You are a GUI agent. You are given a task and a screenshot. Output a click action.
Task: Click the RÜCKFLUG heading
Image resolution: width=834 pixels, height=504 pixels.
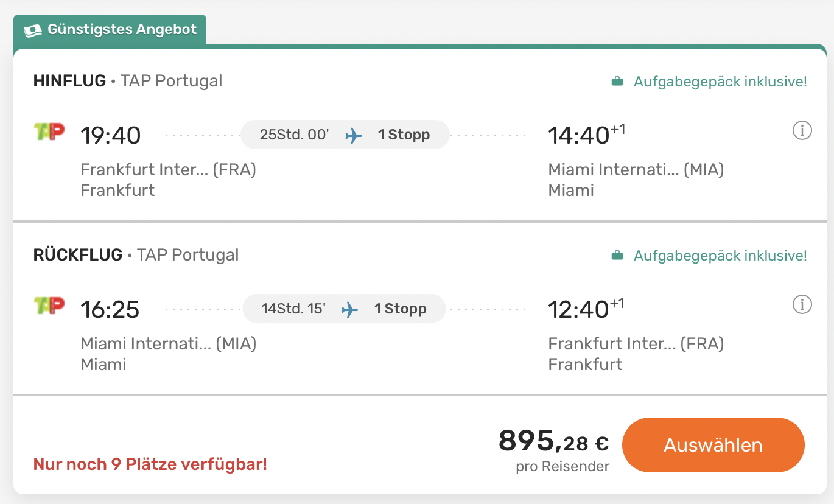pyautogui.click(x=78, y=254)
